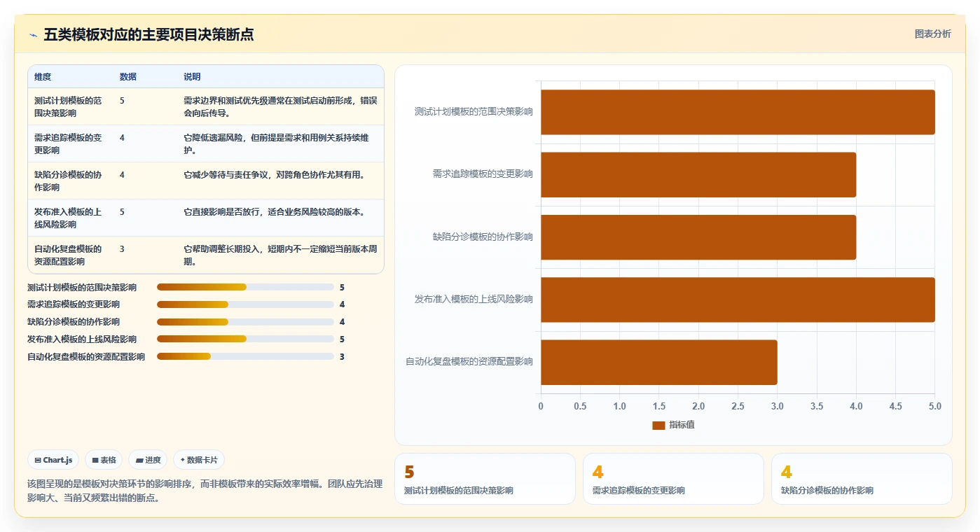Screen dimensions: 980x532
Task: Click the description starting 它降低遗漏风险
Action: 280,143
